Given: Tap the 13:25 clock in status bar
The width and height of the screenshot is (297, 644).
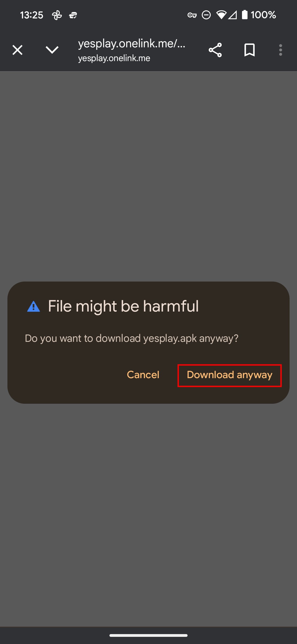Looking at the screenshot, I should [31, 15].
